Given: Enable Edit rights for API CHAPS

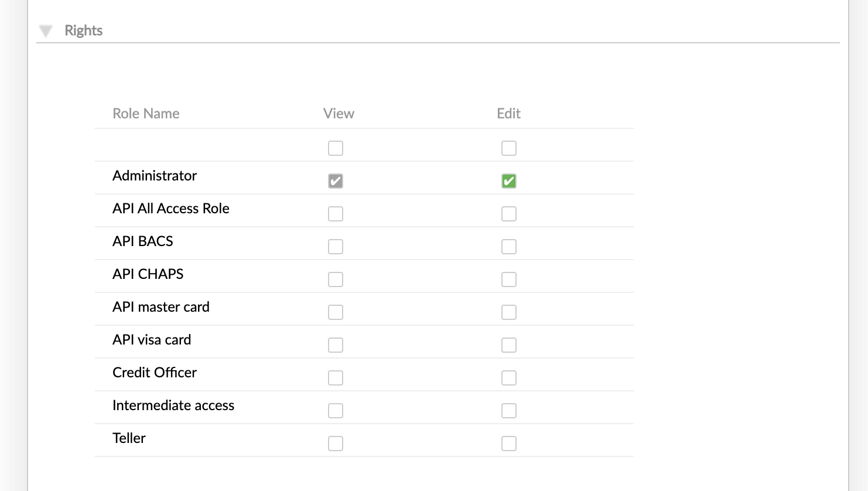Looking at the screenshot, I should click(508, 279).
